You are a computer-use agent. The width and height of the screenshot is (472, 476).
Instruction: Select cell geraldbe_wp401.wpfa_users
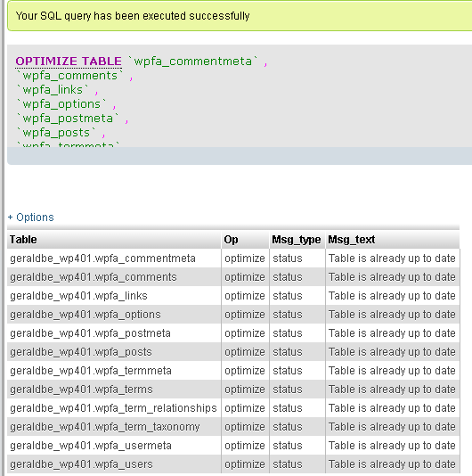point(114,464)
